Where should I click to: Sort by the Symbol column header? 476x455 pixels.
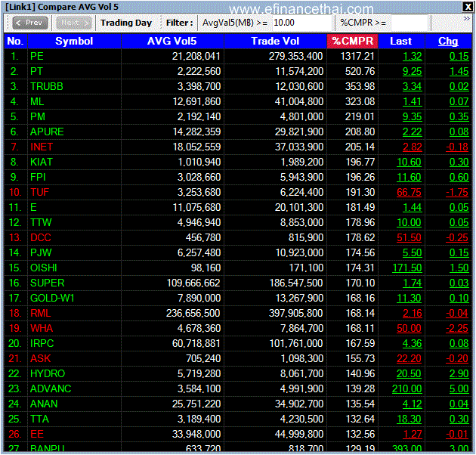[x=74, y=41]
